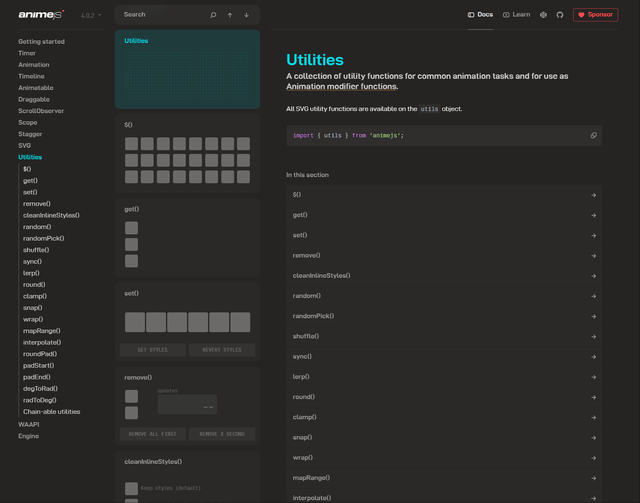
Task: Click the arrow on the shuffle() row
Action: pos(593,336)
